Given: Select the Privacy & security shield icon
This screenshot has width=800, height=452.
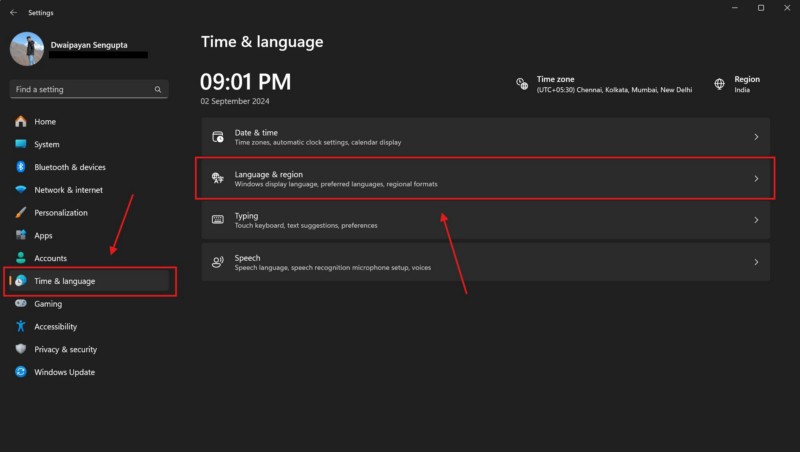Looking at the screenshot, I should point(21,350).
